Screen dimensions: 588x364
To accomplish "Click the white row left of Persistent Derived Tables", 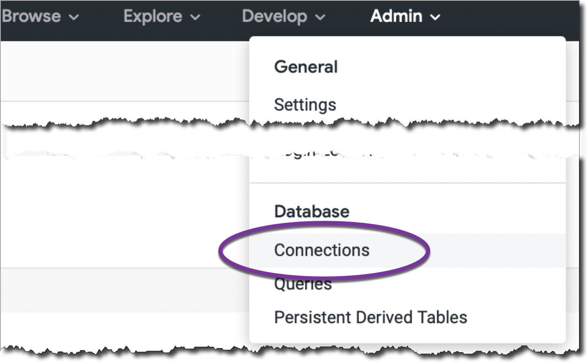I will tap(123, 327).
